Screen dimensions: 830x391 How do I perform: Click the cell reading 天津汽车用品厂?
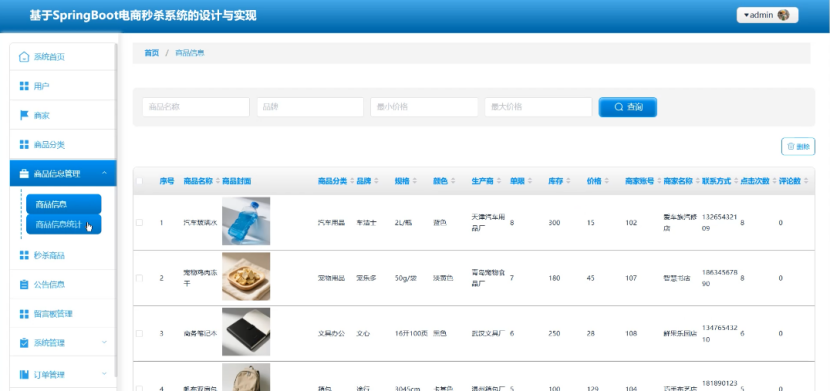(488, 223)
